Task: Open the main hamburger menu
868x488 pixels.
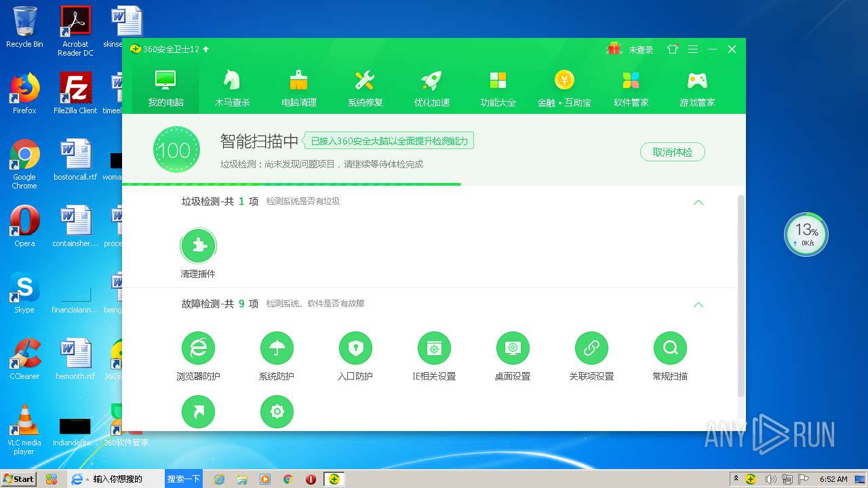Action: [x=692, y=49]
